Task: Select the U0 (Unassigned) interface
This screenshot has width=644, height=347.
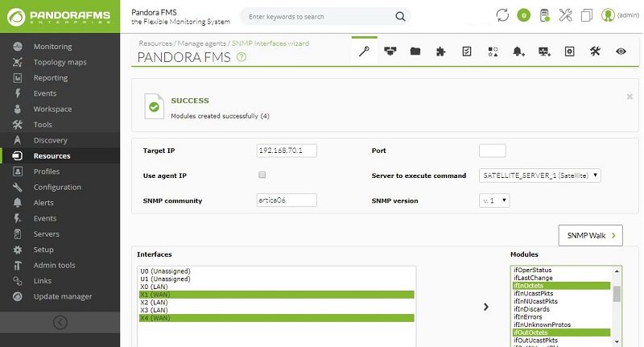Action: 276,271
